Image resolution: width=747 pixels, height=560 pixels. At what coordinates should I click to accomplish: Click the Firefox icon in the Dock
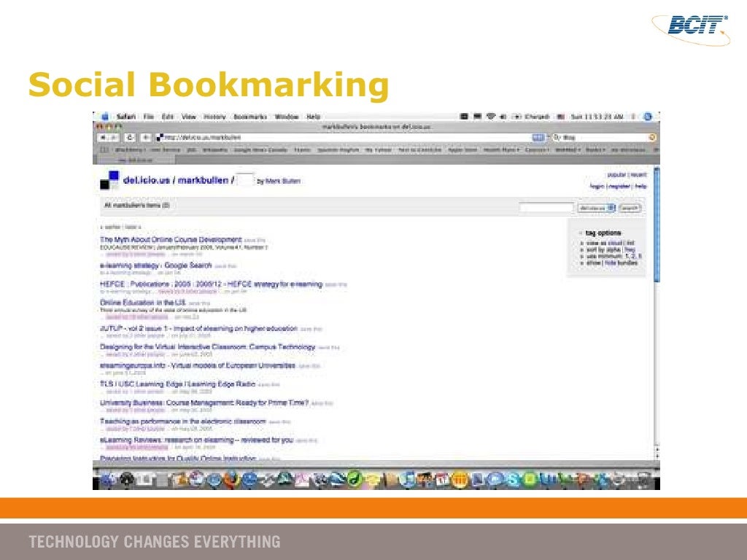click(x=231, y=479)
